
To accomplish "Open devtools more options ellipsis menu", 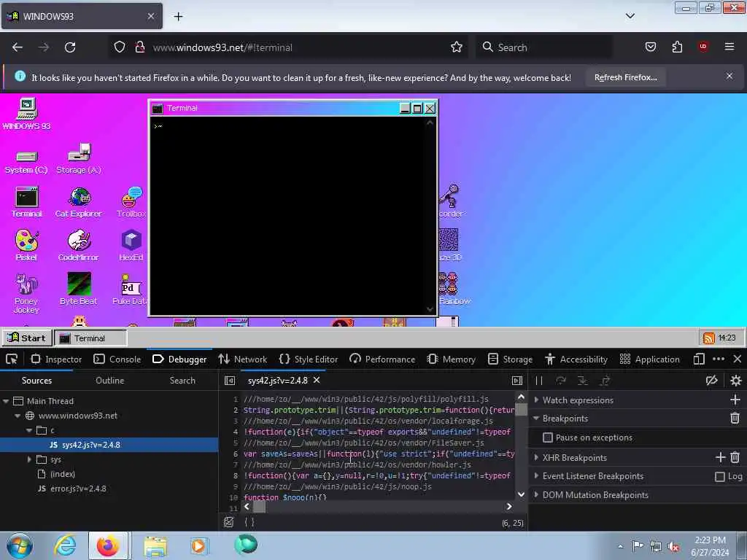I will 719,359.
